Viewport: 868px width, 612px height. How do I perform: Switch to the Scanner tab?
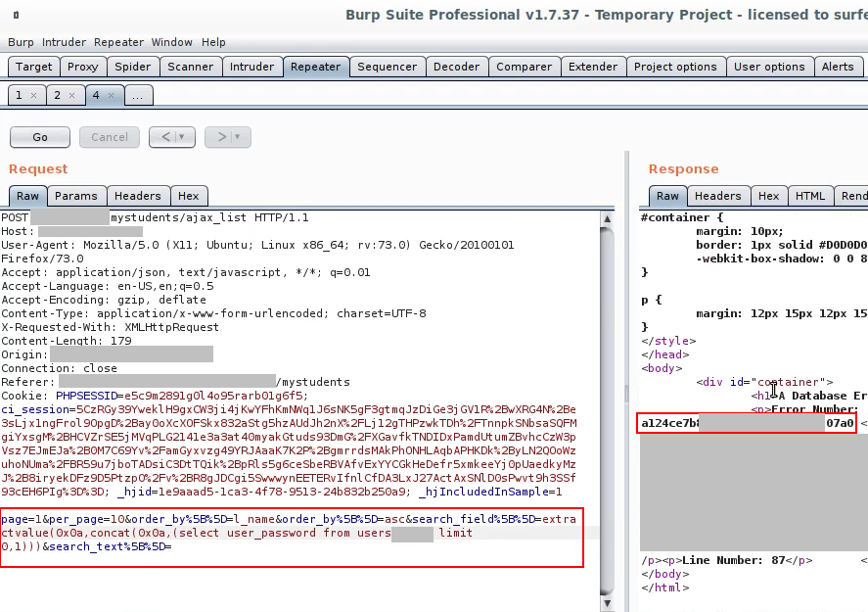coord(191,67)
